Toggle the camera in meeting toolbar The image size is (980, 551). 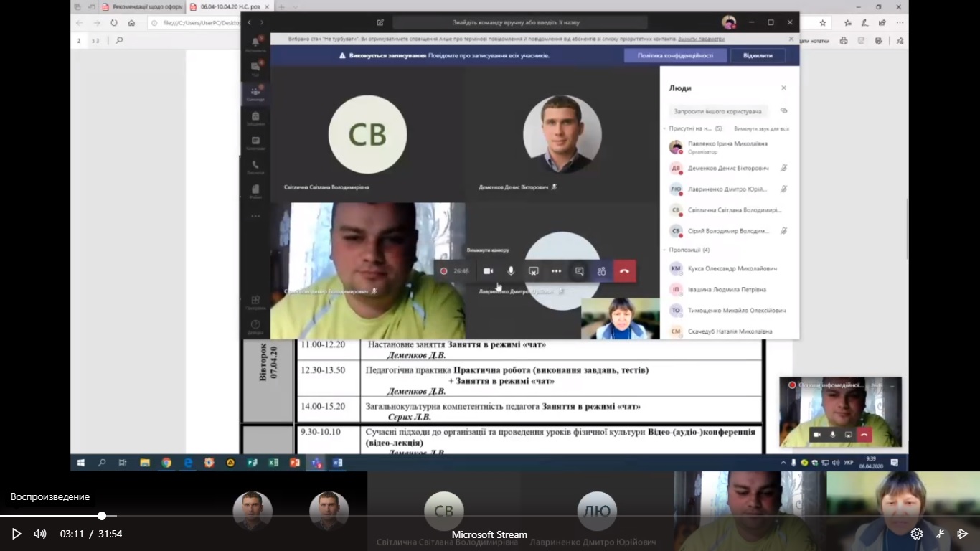[488, 271]
